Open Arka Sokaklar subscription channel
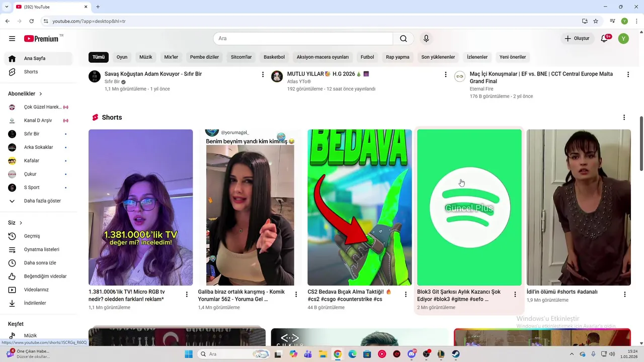644x362 pixels. point(38,147)
